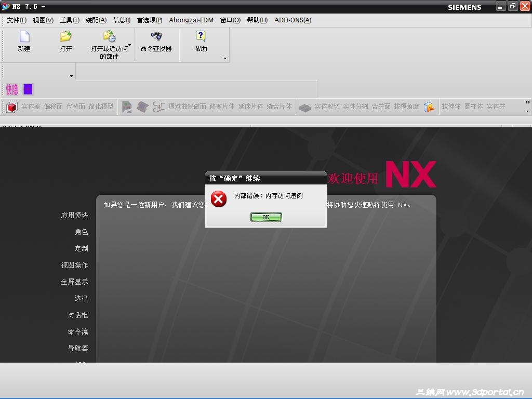This screenshot has width=532, height=399.
Task: Click the 代替面 toolbar command
Action: tap(76, 107)
